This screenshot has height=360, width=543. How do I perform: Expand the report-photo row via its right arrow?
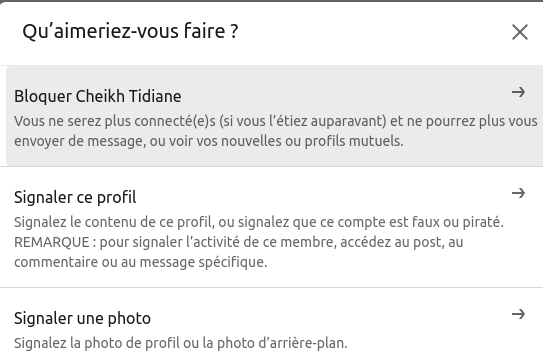tap(518, 314)
